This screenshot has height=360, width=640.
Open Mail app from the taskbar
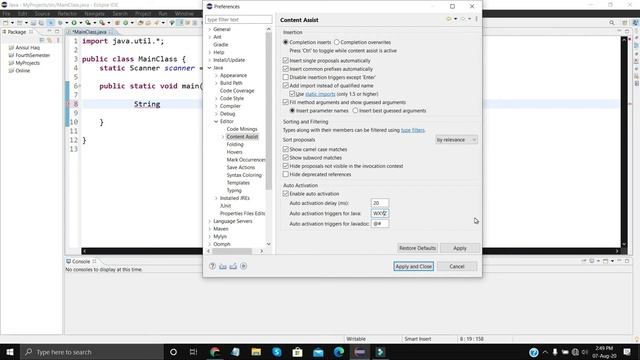tap(318, 352)
